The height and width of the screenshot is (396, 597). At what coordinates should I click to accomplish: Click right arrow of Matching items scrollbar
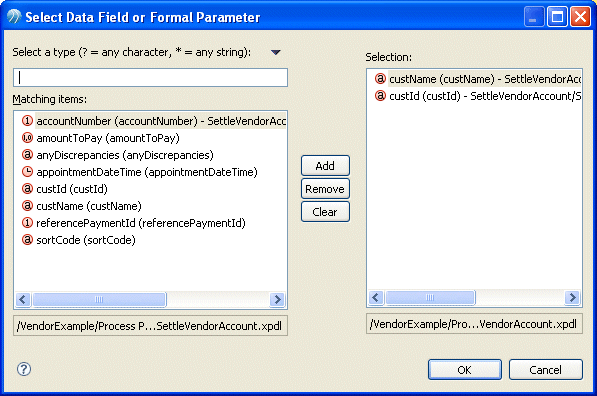[277, 300]
